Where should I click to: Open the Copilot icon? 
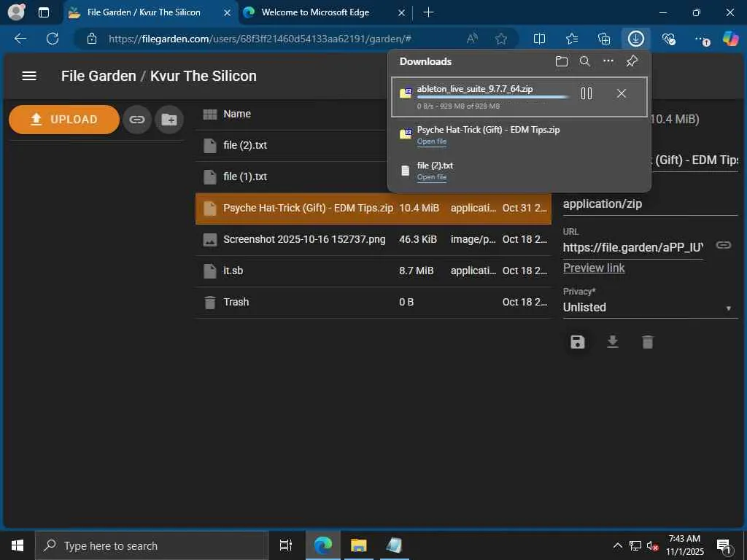click(730, 39)
